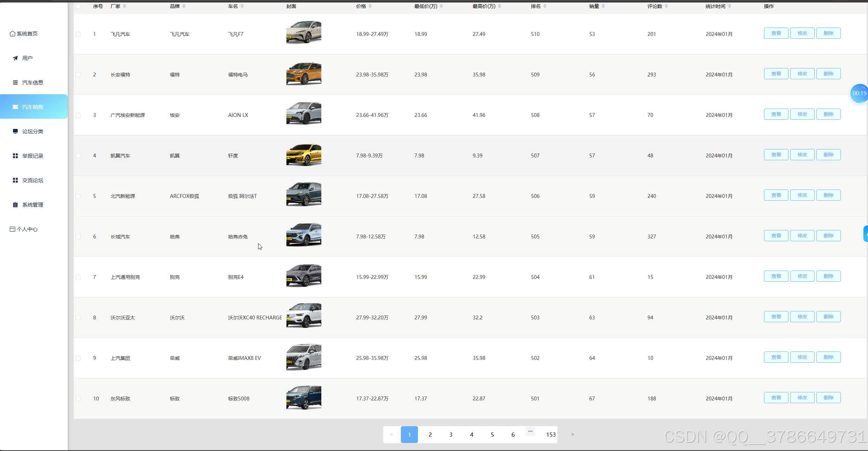Sort by 车名 column
The height and width of the screenshot is (451, 868).
(242, 6)
